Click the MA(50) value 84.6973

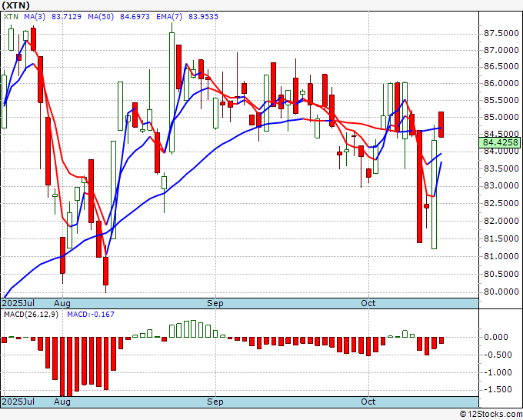click(x=135, y=16)
